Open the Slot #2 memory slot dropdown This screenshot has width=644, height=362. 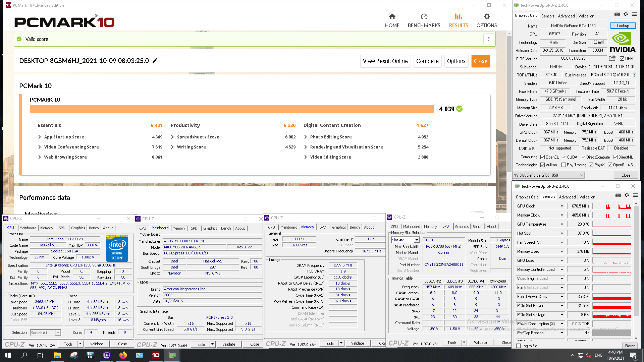coord(416,240)
